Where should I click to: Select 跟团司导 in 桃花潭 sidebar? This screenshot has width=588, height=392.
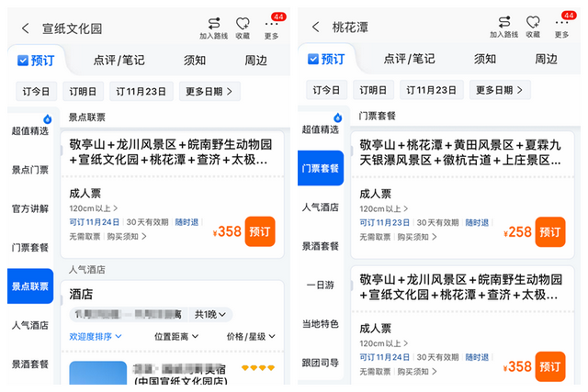pyautogui.click(x=321, y=363)
